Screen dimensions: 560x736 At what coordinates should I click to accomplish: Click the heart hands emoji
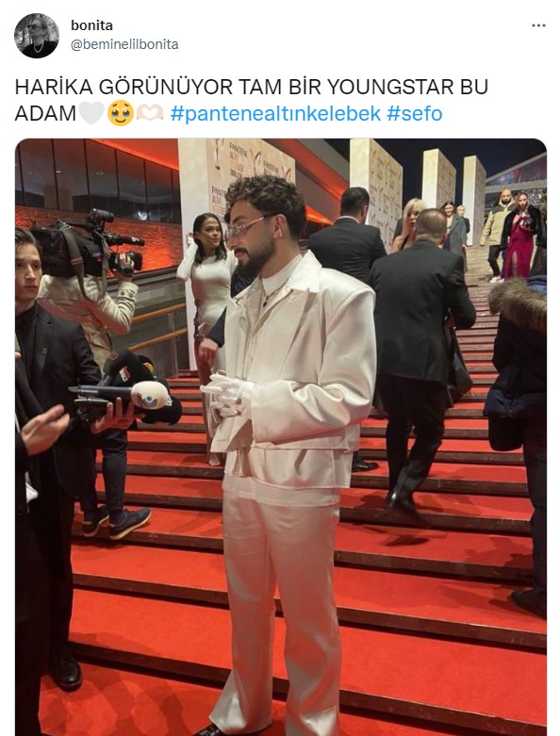pos(150,113)
